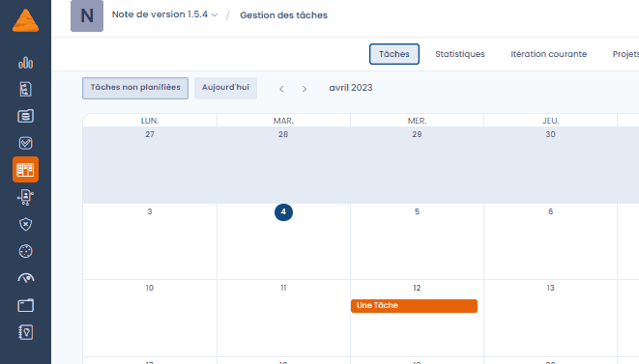Click day 13 in the calendar
Image resolution: width=639 pixels, height=364 pixels.
tap(550, 288)
